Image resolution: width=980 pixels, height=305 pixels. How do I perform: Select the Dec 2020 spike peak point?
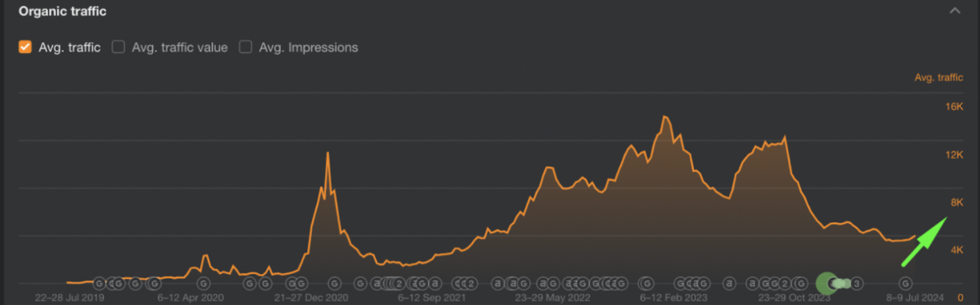click(x=327, y=152)
